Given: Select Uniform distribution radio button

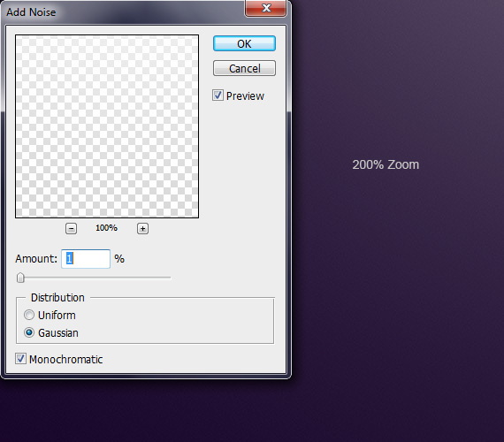Looking at the screenshot, I should pyautogui.click(x=29, y=315).
